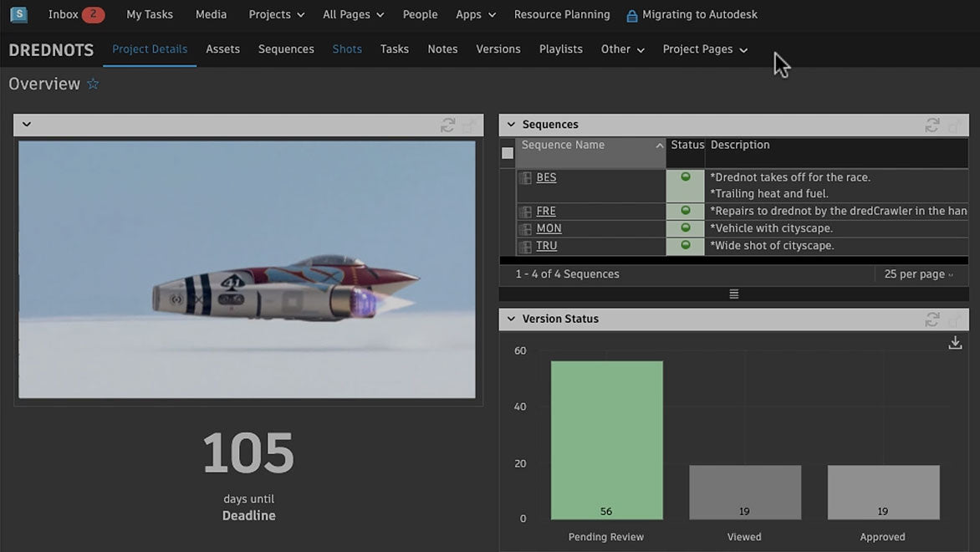Click the green status icon for MON

[x=686, y=228]
